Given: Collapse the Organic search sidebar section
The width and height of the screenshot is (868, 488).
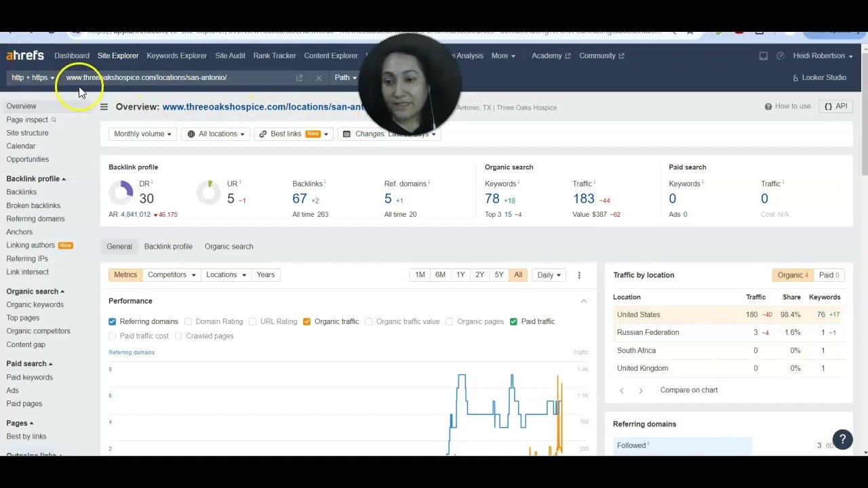Looking at the screenshot, I should click(x=35, y=291).
